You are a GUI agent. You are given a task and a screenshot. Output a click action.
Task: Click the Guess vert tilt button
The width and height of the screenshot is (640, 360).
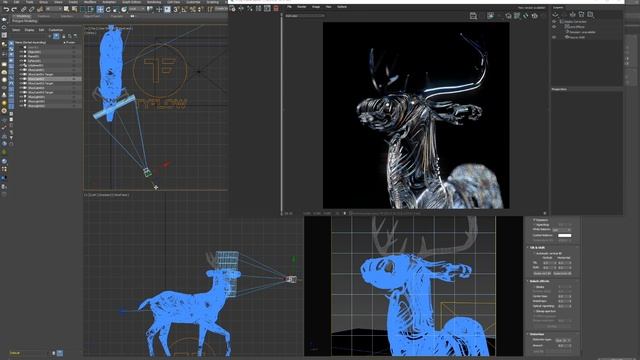pyautogui.click(x=542, y=273)
